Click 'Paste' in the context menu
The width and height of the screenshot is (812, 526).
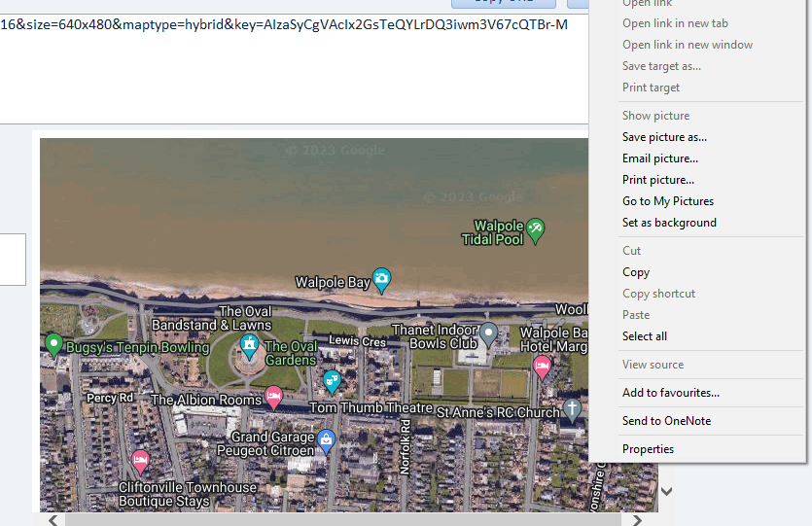[x=636, y=315]
